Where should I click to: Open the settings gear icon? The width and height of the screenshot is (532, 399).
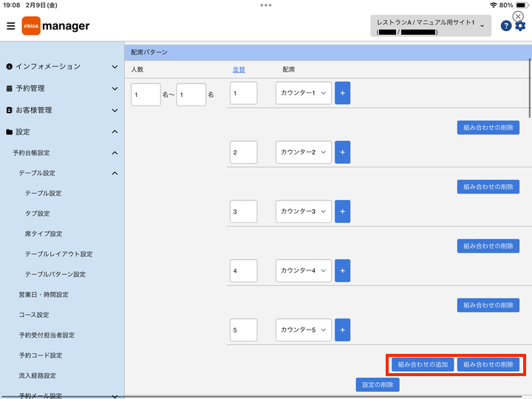click(520, 26)
